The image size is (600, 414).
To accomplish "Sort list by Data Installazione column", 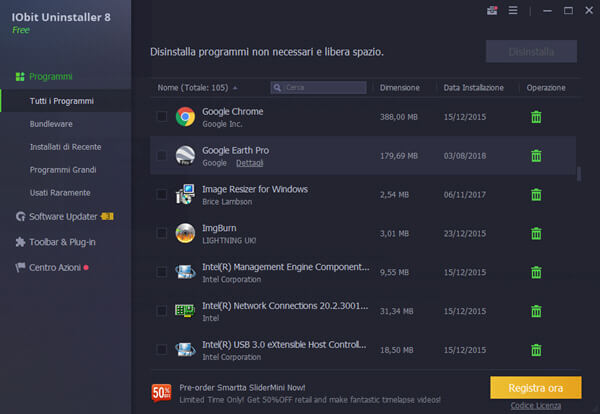I will (473, 88).
